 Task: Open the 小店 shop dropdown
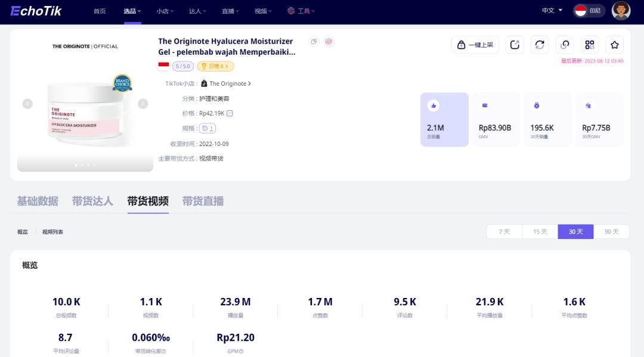point(165,11)
